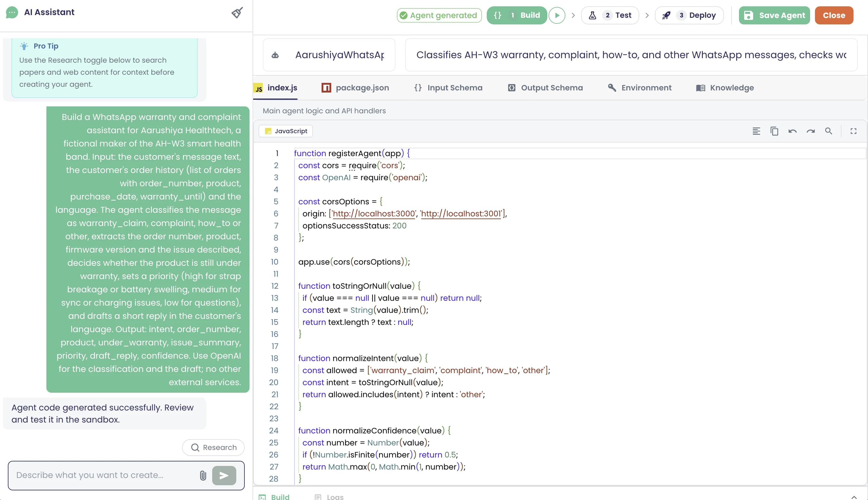Toggle the Research option
868x500 pixels.
pyautogui.click(x=213, y=447)
